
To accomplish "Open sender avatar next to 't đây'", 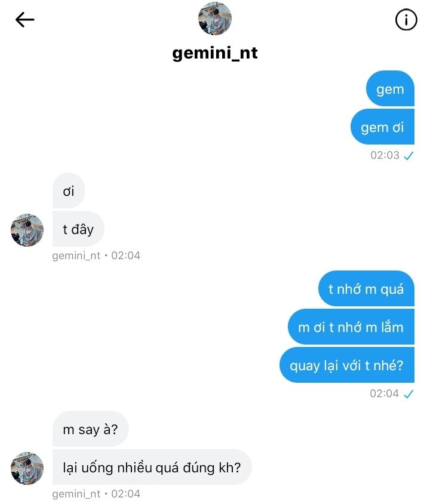I will pyautogui.click(x=27, y=230).
